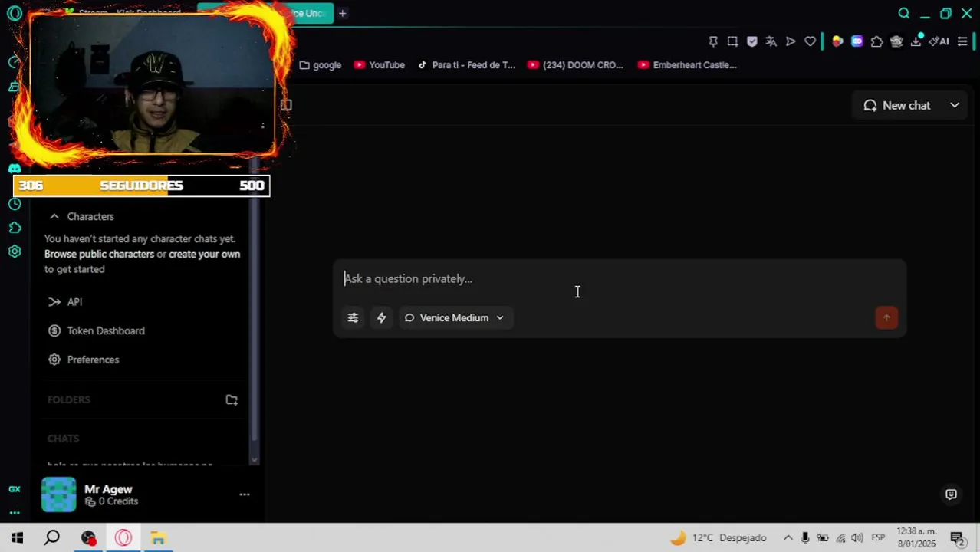Viewport: 980px width, 552px height.
Task: Open the Emberheart Castle bookmark
Action: (x=687, y=65)
